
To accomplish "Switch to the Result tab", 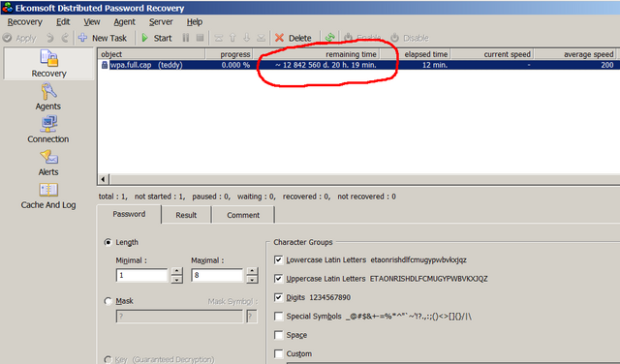I will click(186, 215).
